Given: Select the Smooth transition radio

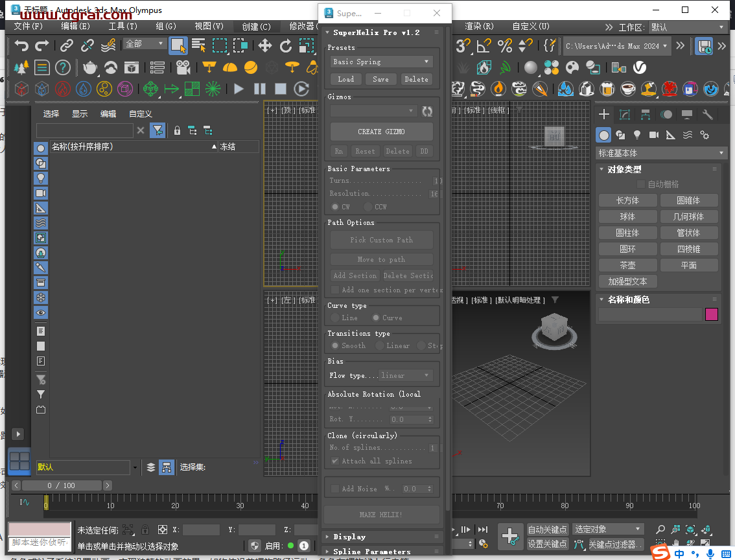Looking at the screenshot, I should coord(334,345).
